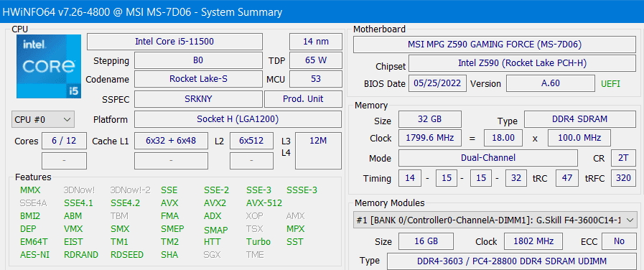
Task: Click the Platform value Socket H (LGA1200)
Action: coord(238,120)
